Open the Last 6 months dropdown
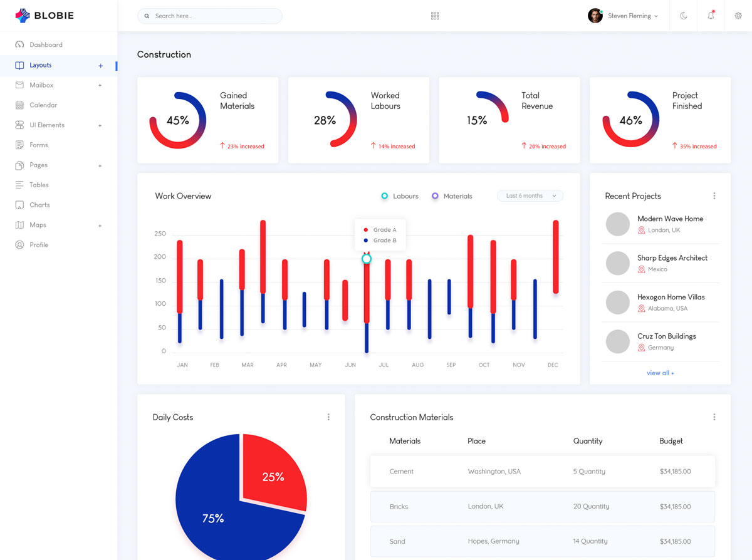This screenshot has width=752, height=560. [530, 196]
